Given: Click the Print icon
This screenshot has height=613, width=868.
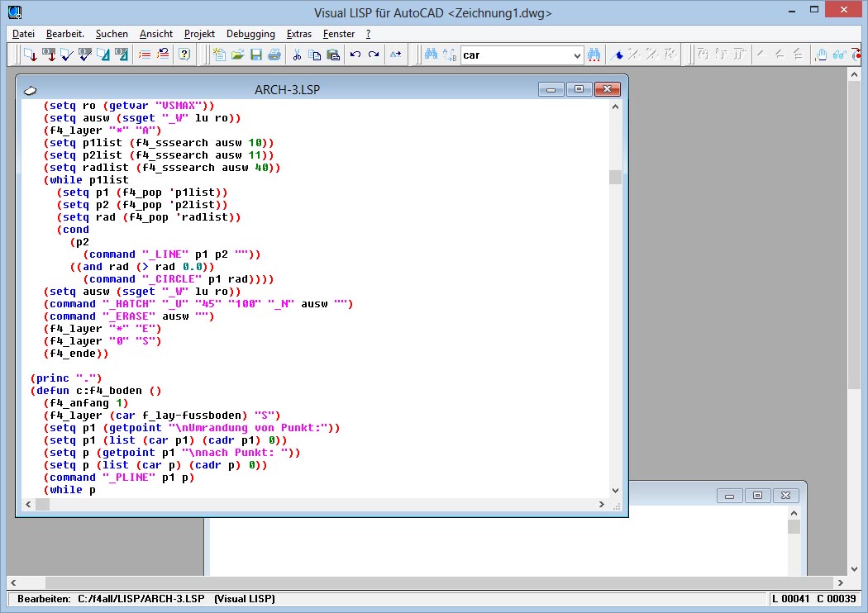Looking at the screenshot, I should coord(274,55).
